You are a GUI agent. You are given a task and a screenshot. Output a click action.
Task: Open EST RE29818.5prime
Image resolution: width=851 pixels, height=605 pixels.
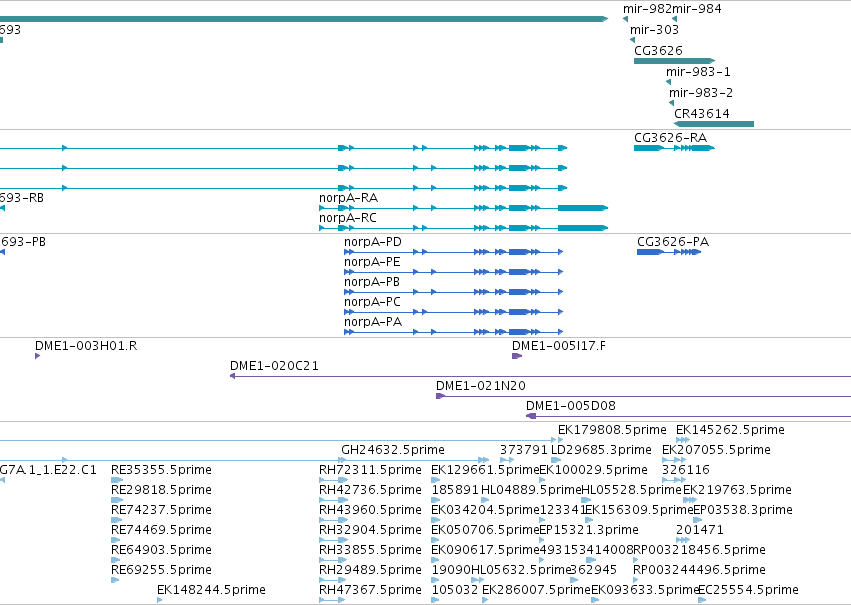click(x=161, y=491)
